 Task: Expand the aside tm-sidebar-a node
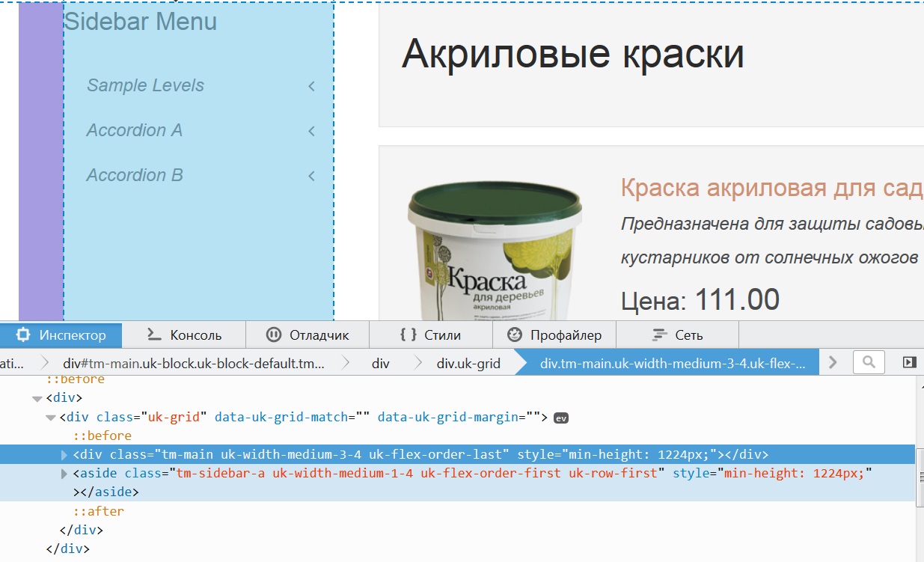(64, 474)
